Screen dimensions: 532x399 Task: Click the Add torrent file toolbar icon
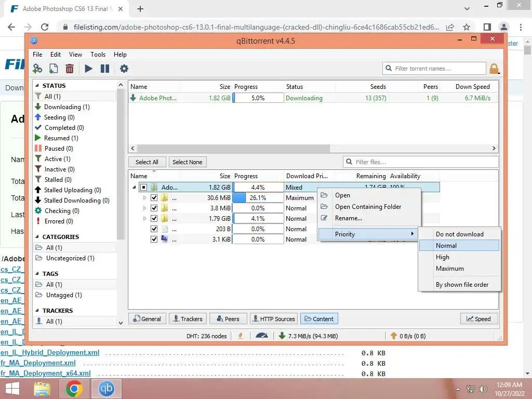tap(54, 69)
